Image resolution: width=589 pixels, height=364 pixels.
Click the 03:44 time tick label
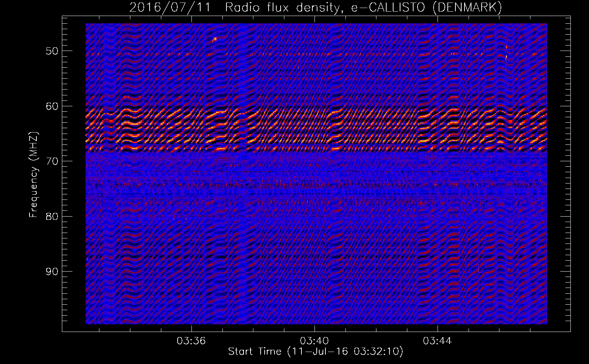click(437, 341)
